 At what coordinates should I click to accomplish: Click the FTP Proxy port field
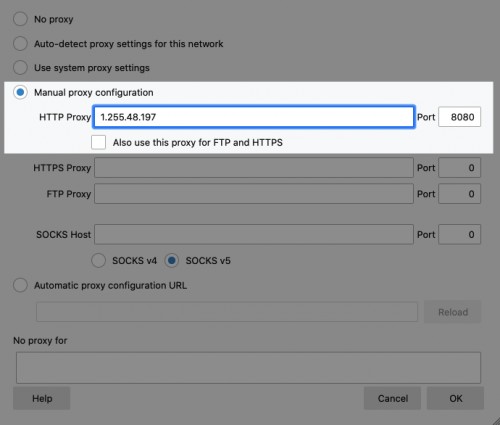click(x=459, y=194)
